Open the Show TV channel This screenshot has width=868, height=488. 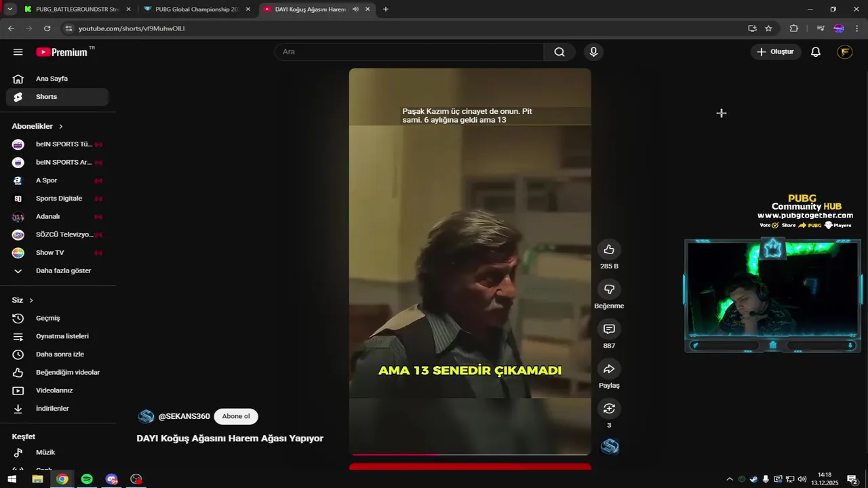pyautogui.click(x=57, y=252)
